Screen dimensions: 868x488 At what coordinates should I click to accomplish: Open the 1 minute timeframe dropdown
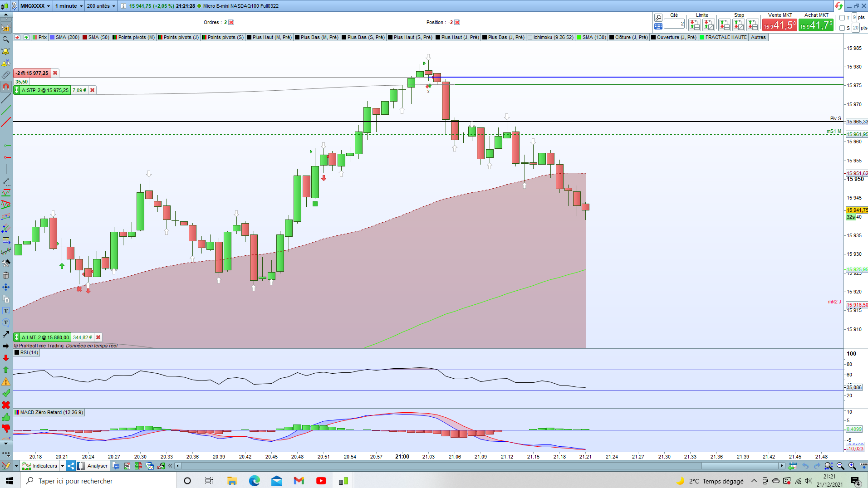pos(69,6)
